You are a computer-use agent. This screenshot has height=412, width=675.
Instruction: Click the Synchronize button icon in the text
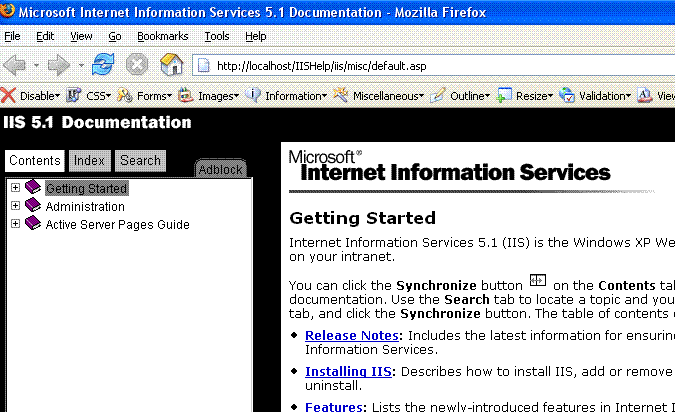pyautogui.click(x=538, y=281)
